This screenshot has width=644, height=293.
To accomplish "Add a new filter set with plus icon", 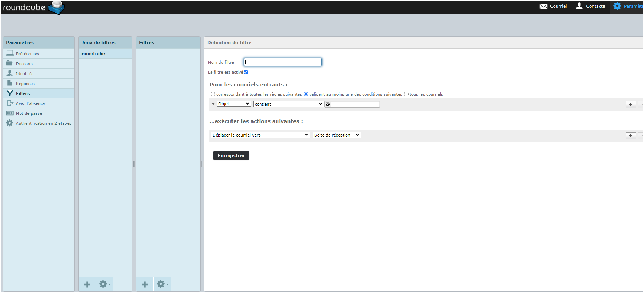I will (87, 284).
